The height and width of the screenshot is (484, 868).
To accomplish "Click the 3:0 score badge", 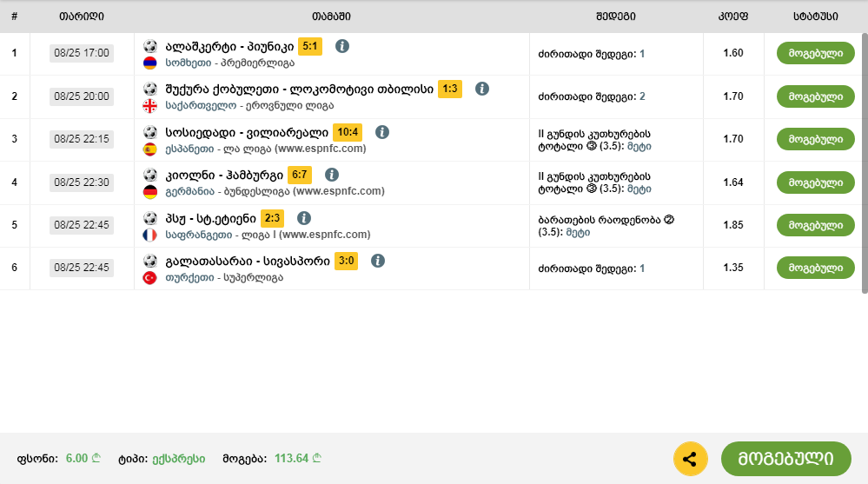I will coord(346,261).
